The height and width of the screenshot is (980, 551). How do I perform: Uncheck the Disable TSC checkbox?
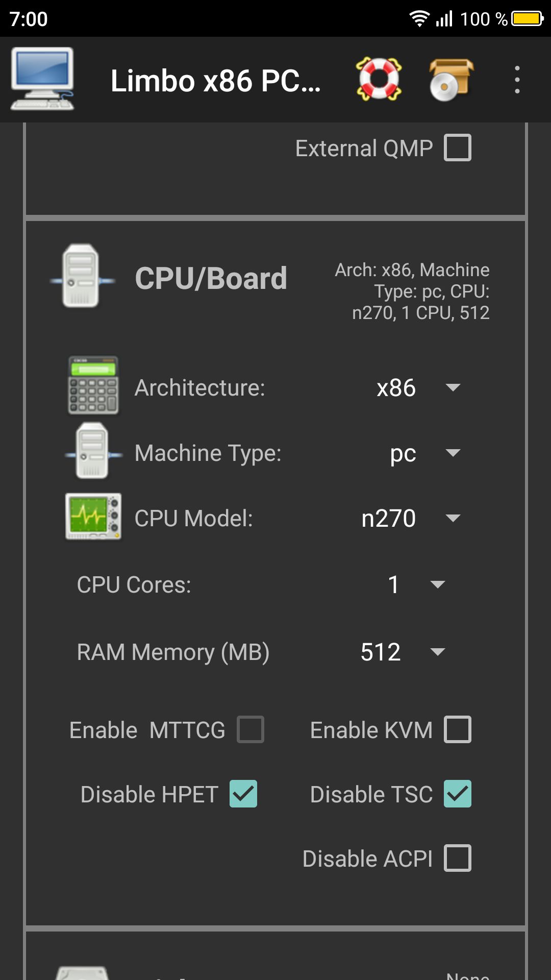pos(457,794)
